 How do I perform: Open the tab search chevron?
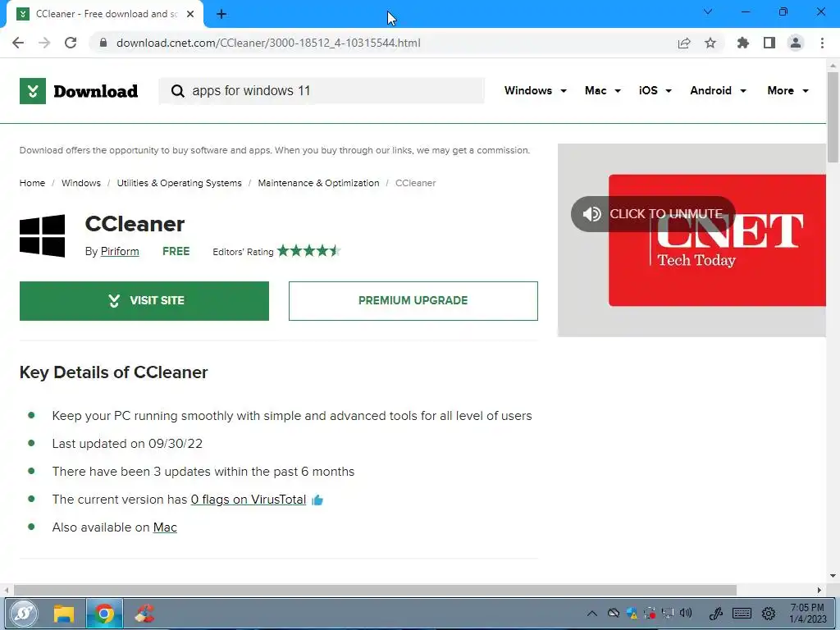point(708,11)
